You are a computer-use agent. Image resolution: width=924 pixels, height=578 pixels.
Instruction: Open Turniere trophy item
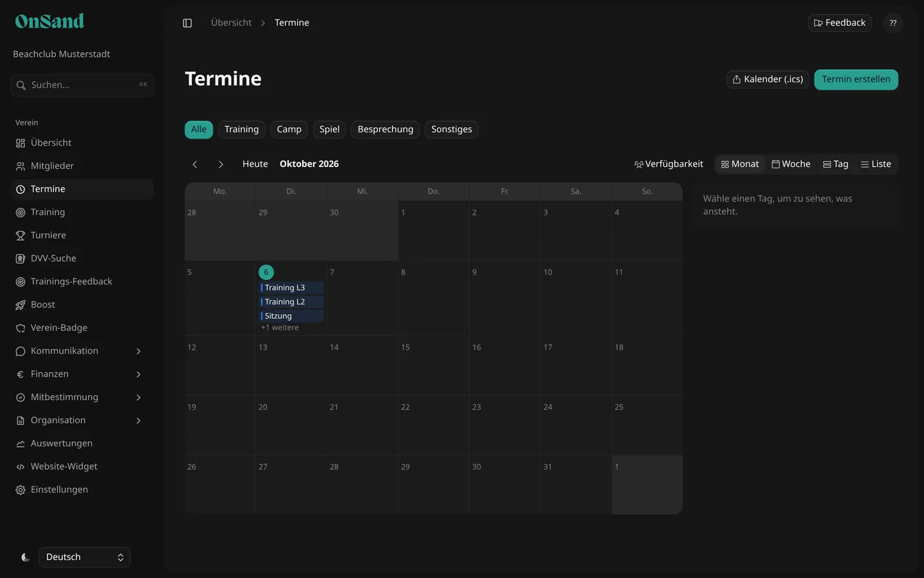tap(82, 235)
